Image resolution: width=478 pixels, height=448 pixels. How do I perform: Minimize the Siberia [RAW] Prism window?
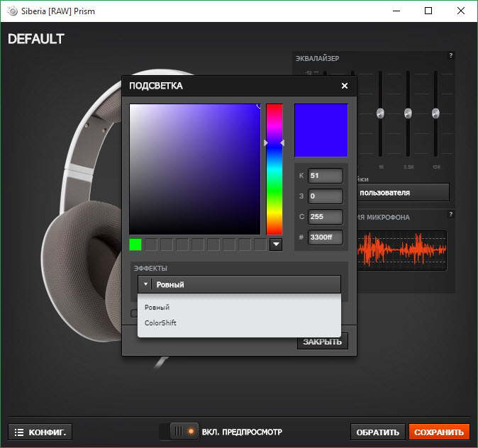pyautogui.click(x=396, y=11)
